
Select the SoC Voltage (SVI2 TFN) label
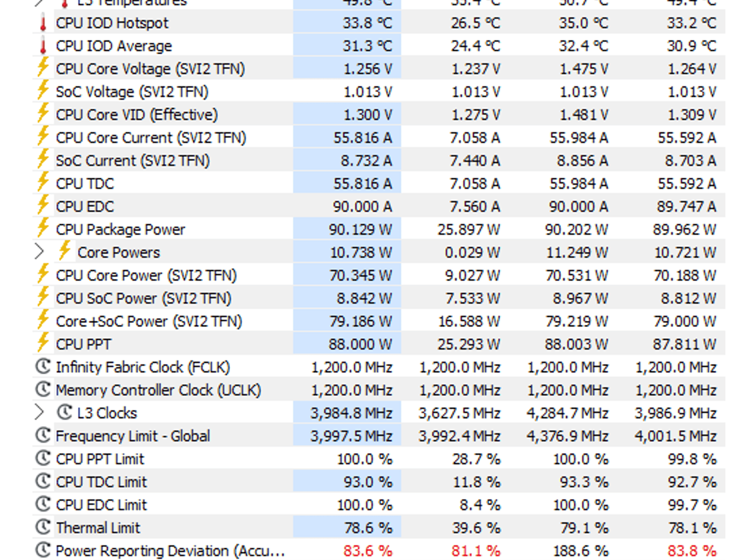pos(132,92)
